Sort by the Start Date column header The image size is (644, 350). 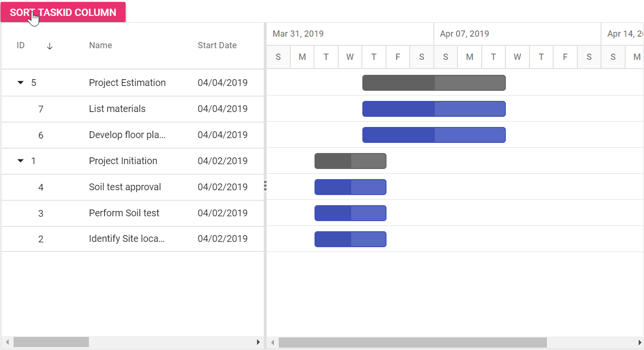point(217,45)
